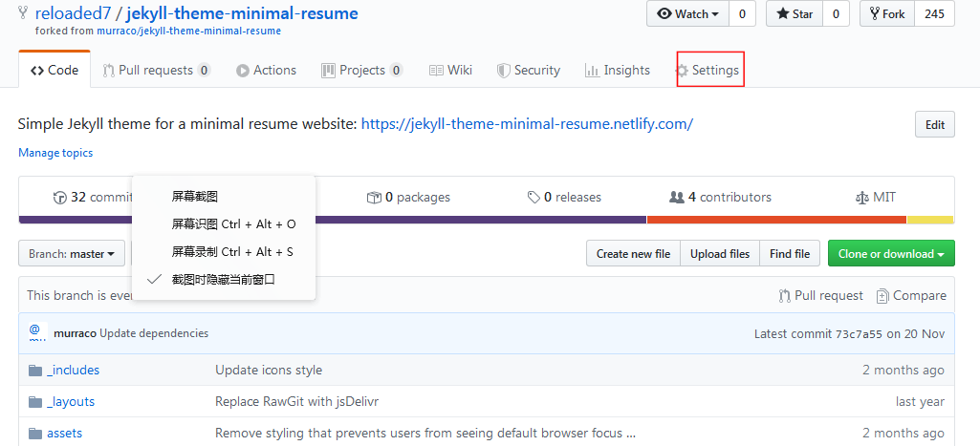Click the latest commit hash 73c7a55
The image size is (980, 446).
(859, 333)
